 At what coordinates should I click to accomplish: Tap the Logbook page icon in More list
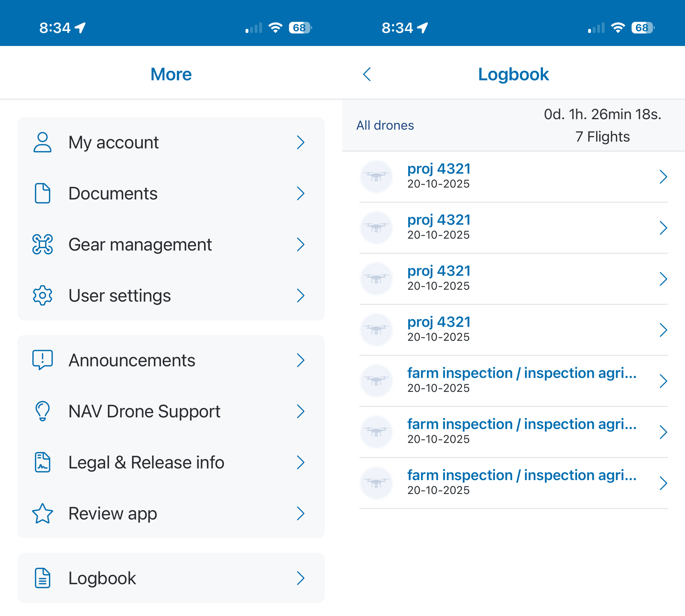point(42,578)
